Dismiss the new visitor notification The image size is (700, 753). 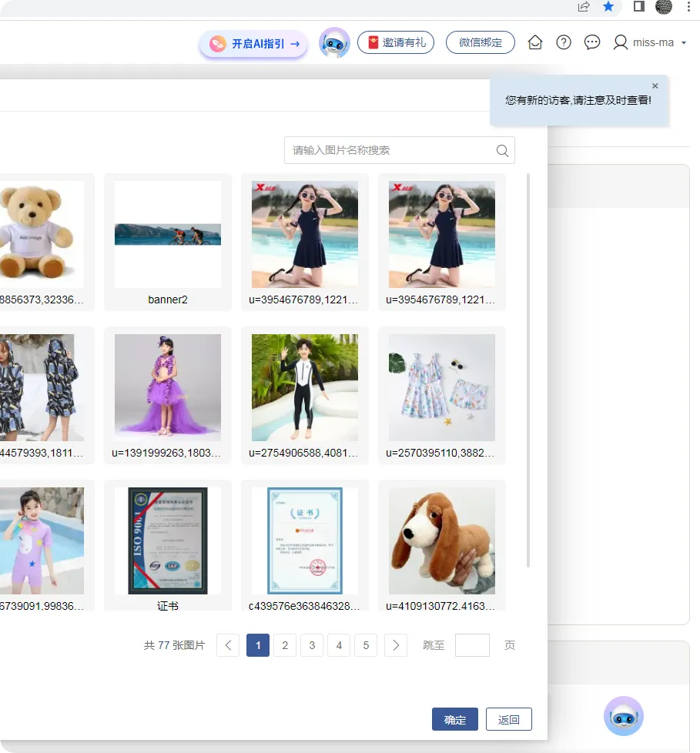[x=655, y=86]
